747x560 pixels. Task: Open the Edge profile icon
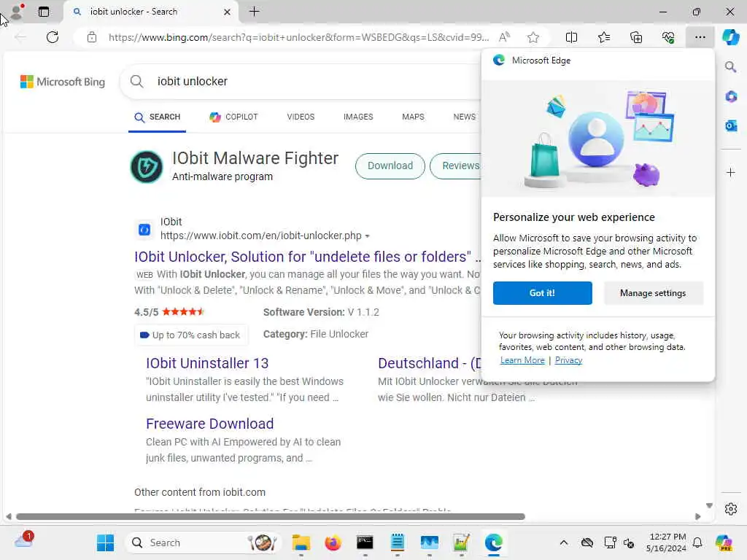17,12
